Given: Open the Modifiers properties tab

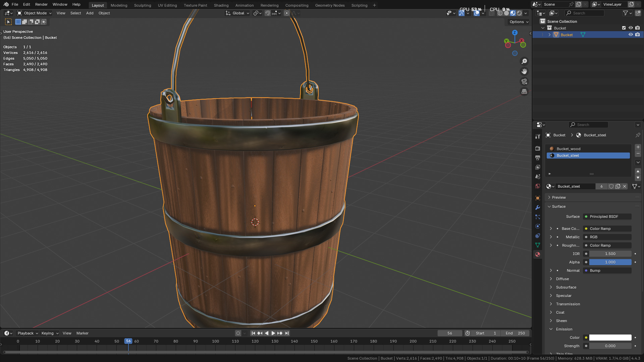Looking at the screenshot, I should pyautogui.click(x=538, y=207).
